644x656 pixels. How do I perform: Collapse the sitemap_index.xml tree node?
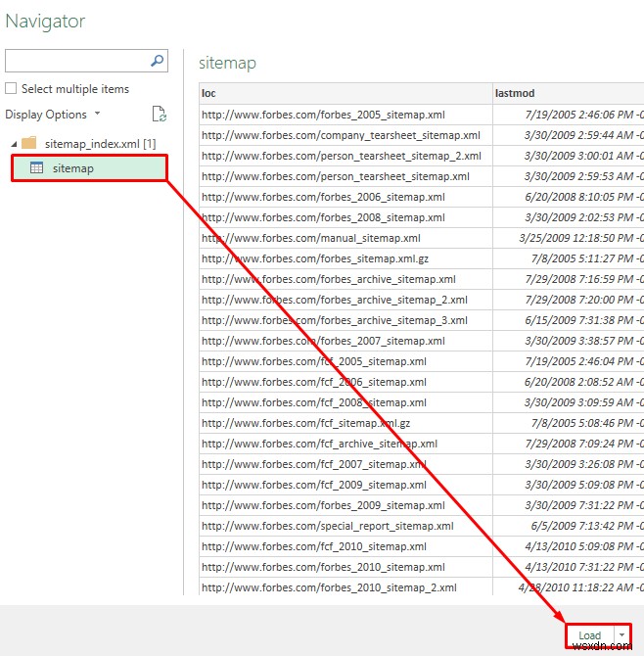point(14,144)
